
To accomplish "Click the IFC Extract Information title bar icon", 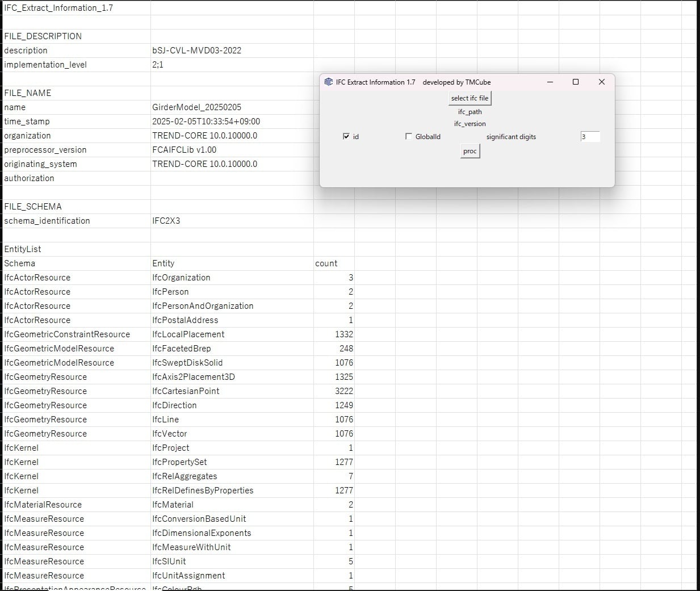I will [328, 82].
